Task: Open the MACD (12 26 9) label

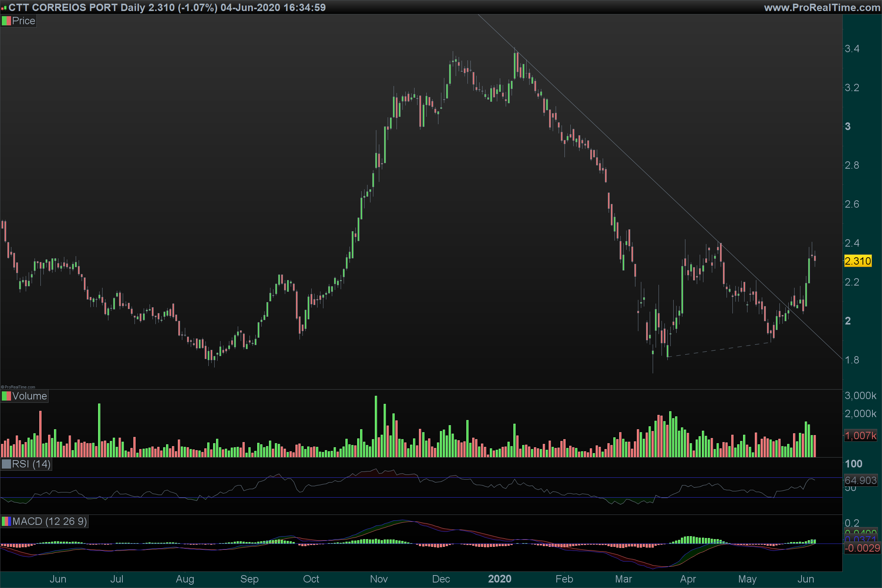Action: pyautogui.click(x=50, y=521)
